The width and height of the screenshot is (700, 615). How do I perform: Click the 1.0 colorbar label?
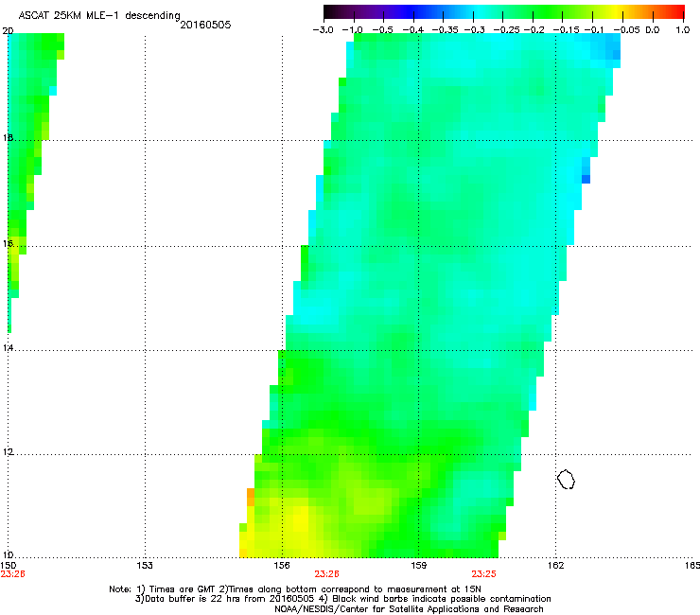point(683,30)
